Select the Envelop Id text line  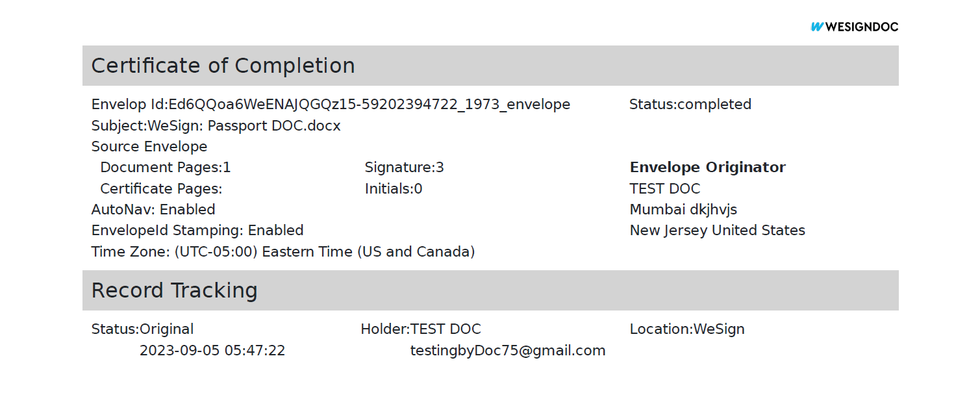coord(331,105)
